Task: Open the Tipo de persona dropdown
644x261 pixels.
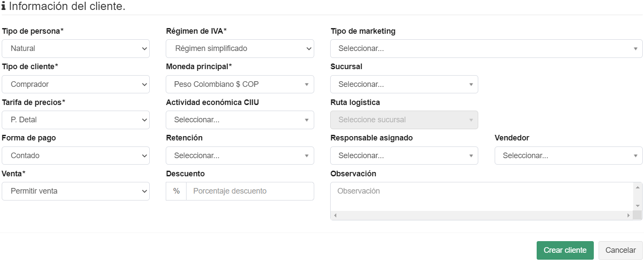Action: (76, 49)
